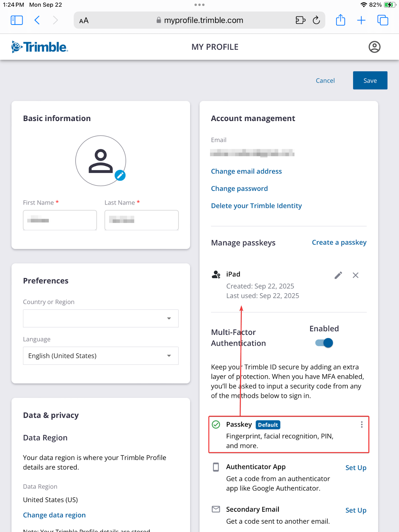The height and width of the screenshot is (532, 399).
Task: Open Safari sidebar panel
Action: pos(17,20)
